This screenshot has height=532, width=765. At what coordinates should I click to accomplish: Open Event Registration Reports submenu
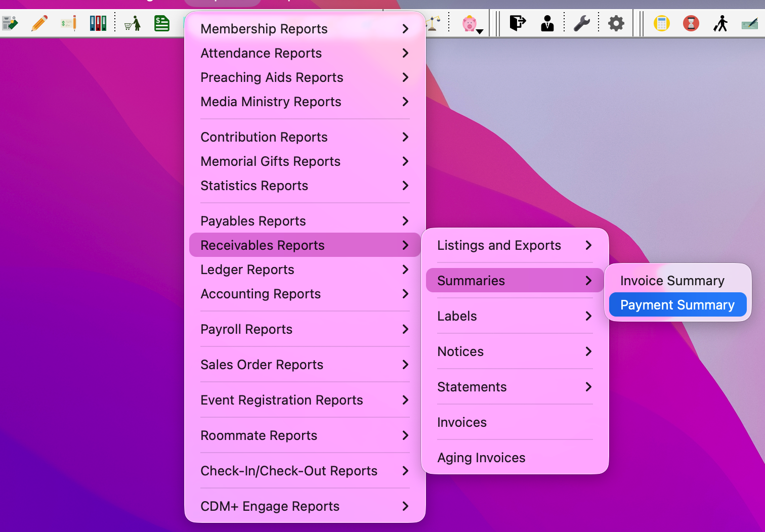tap(305, 400)
